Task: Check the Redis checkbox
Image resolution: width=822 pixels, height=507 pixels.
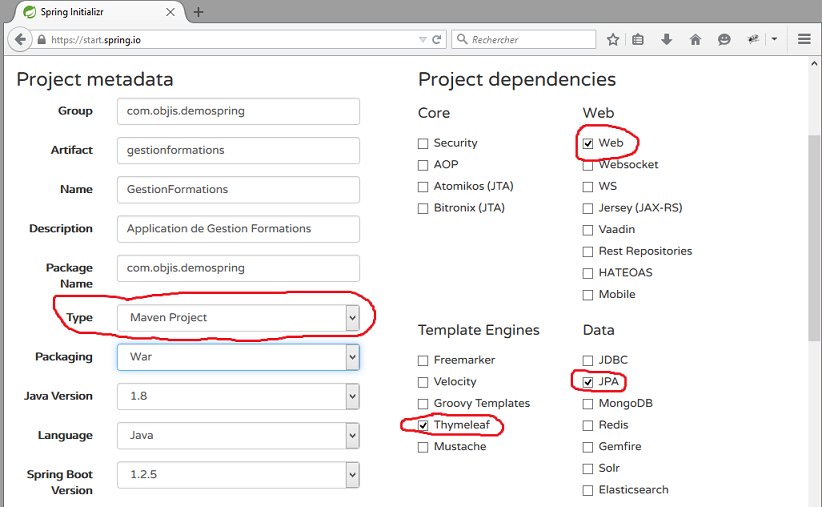Action: pos(588,426)
